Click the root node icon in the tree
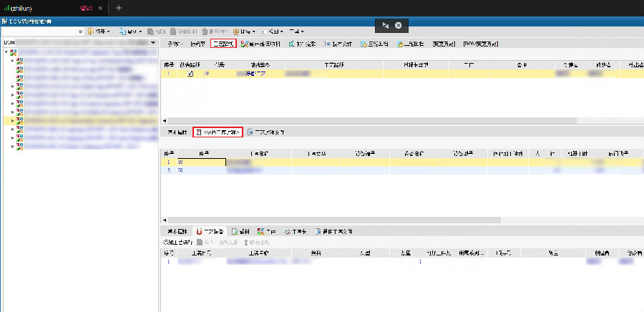Viewport: 644px width, 312px height. coord(14,54)
